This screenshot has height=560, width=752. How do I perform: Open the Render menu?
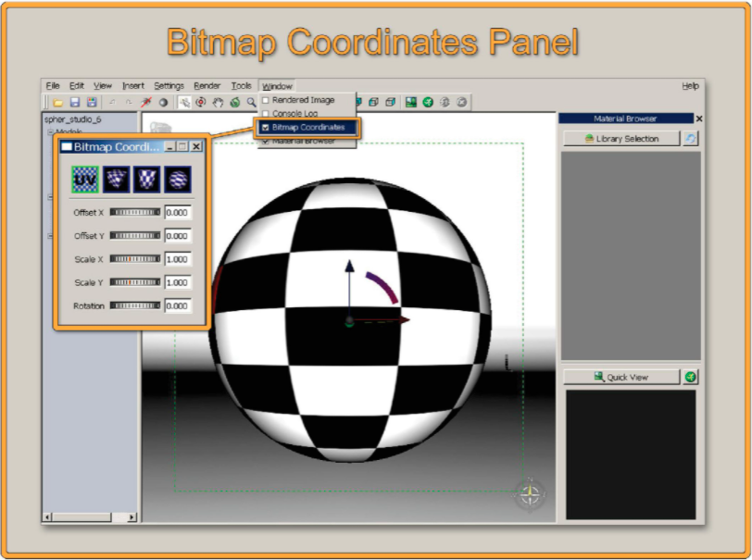[x=207, y=86]
